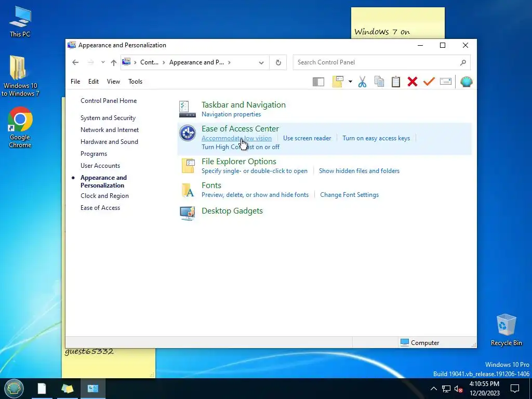Open Taskbar and Navigation heading

pos(244,105)
